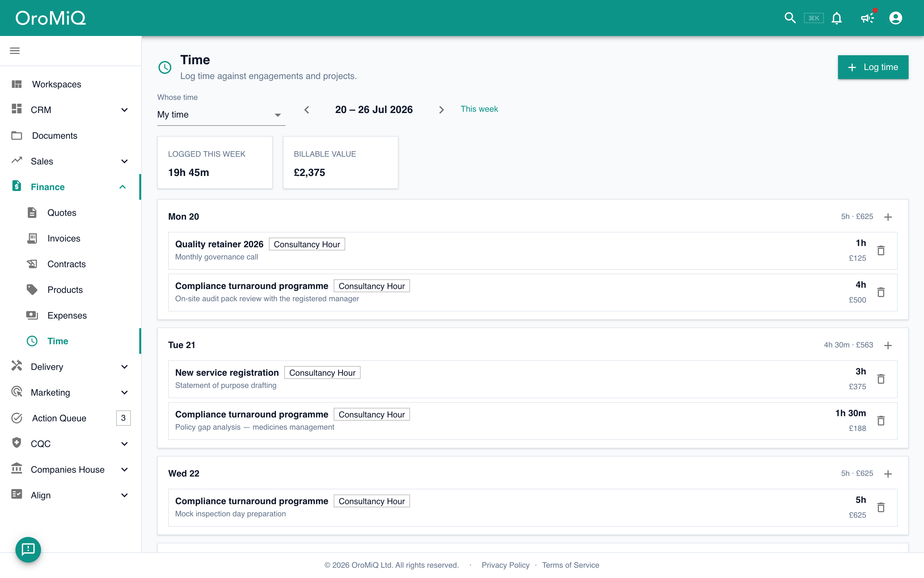
Task: Click the Logged this week card
Action: [x=215, y=162]
